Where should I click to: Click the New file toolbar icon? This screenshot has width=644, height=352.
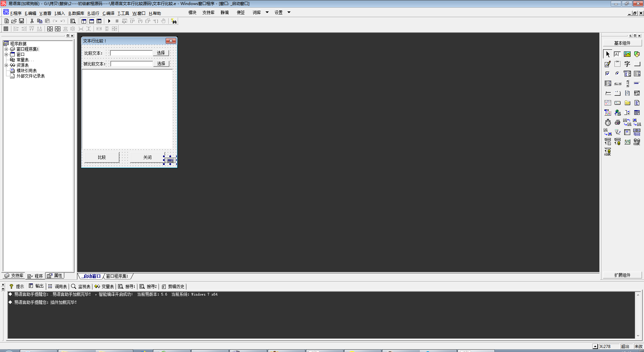[7, 21]
